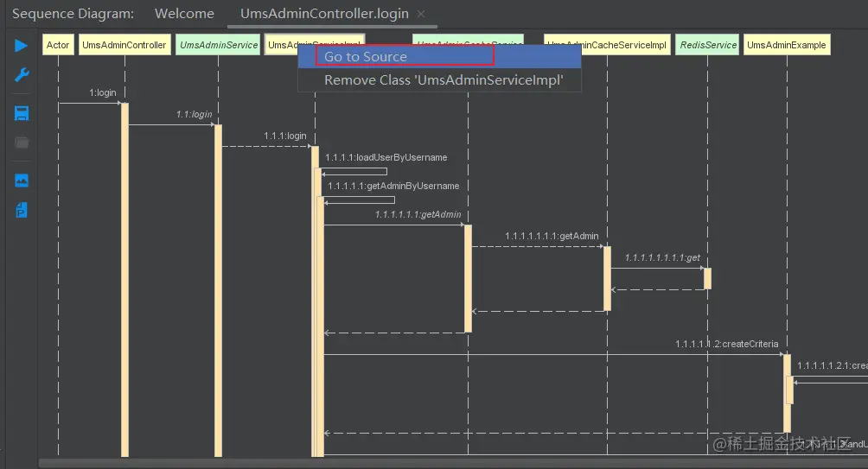The height and width of the screenshot is (469, 868).
Task: Select the UmsAdminService interface box
Action: pos(219,45)
